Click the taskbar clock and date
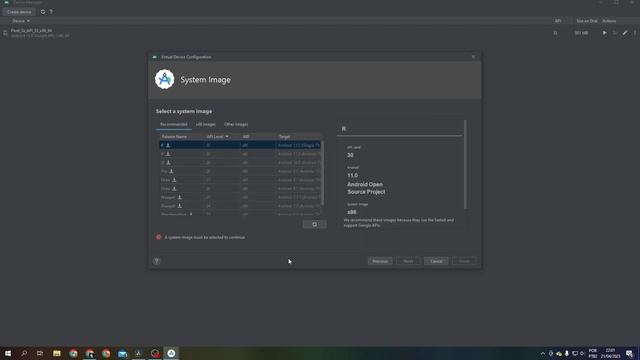This screenshot has width=640, height=360. click(x=610, y=353)
